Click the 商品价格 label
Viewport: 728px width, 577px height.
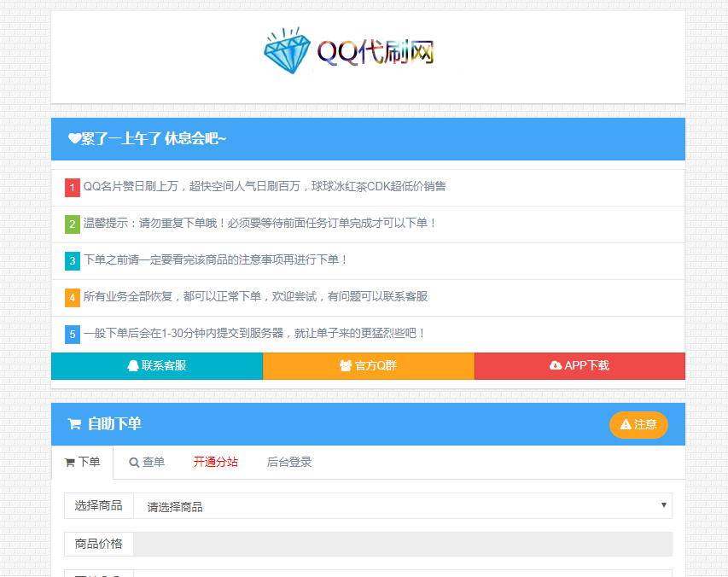(x=99, y=544)
